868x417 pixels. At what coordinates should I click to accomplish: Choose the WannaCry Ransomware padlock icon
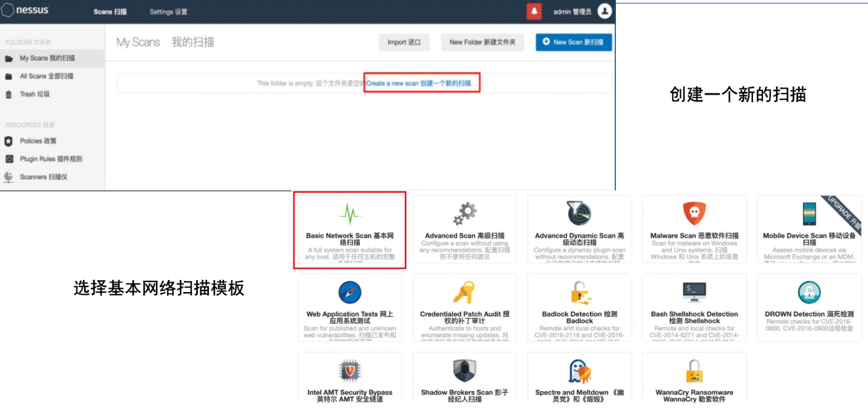click(x=694, y=371)
